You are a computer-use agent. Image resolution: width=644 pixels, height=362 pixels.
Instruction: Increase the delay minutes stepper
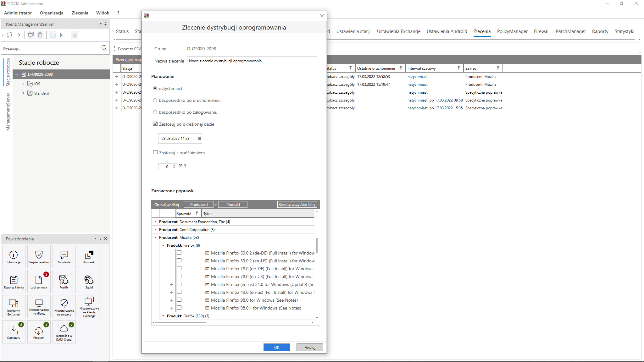[174, 165]
